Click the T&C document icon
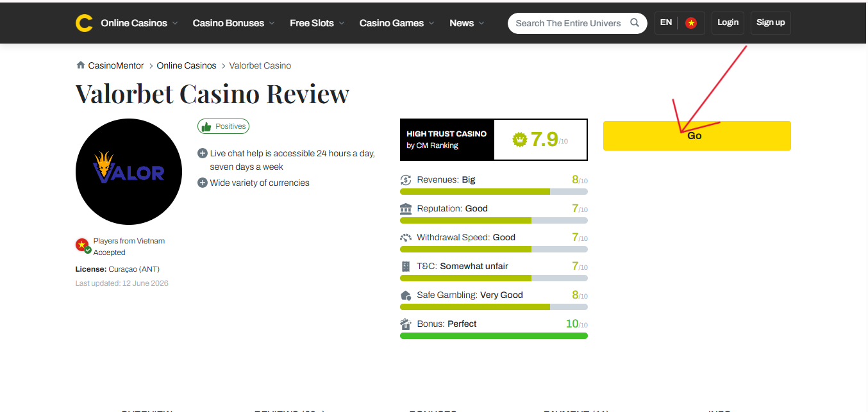Viewport: 868px width, 412px height. coord(406,267)
